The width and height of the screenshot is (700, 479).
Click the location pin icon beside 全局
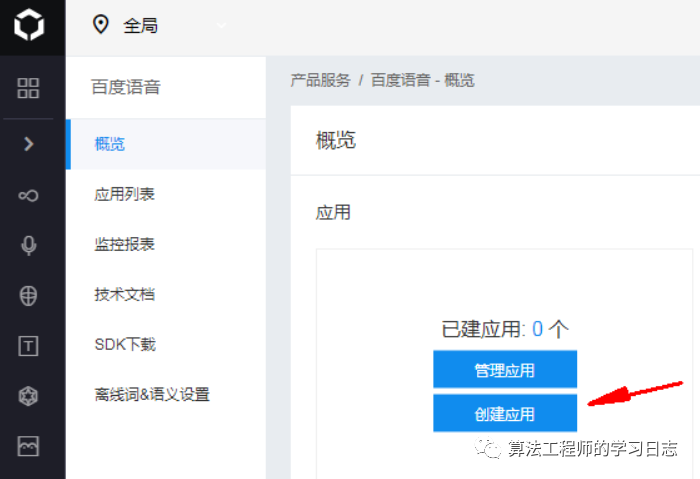(x=100, y=24)
